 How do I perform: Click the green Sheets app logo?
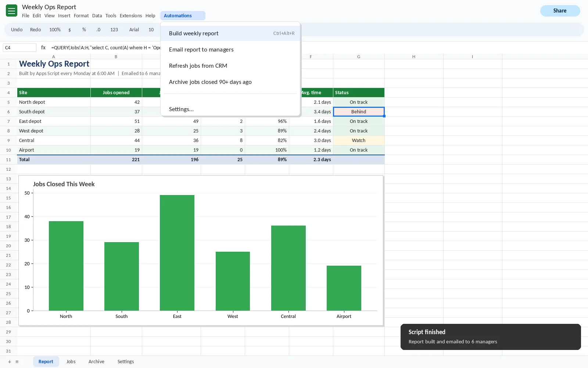click(12, 11)
